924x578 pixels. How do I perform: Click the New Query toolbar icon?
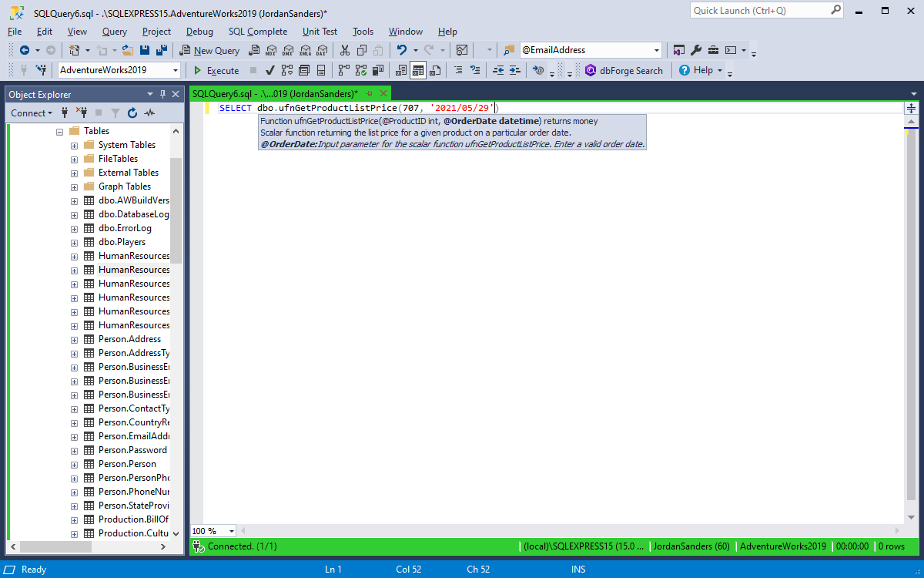pos(209,50)
